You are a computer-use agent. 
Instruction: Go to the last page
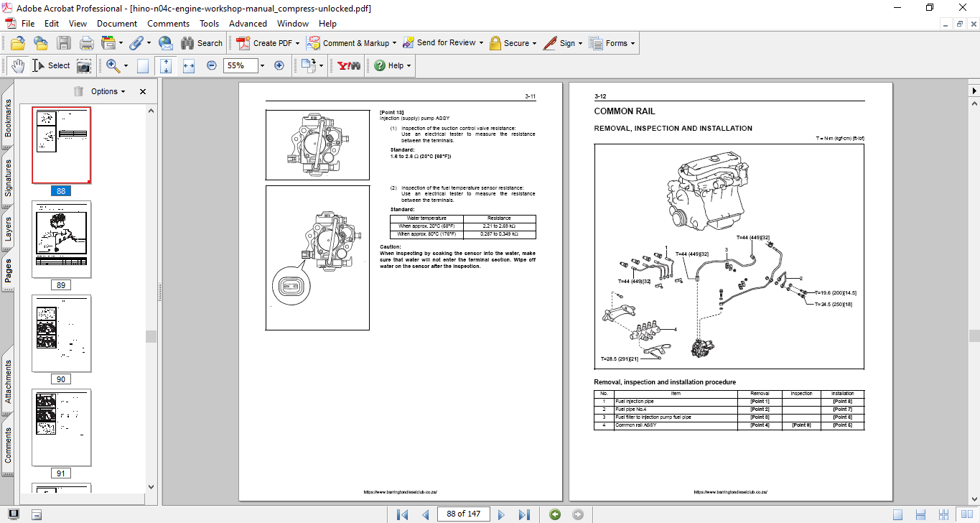tap(524, 514)
